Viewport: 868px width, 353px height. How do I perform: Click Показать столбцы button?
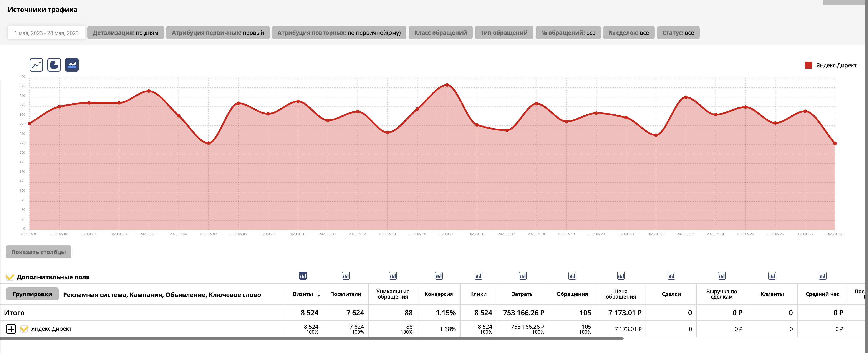(x=38, y=252)
